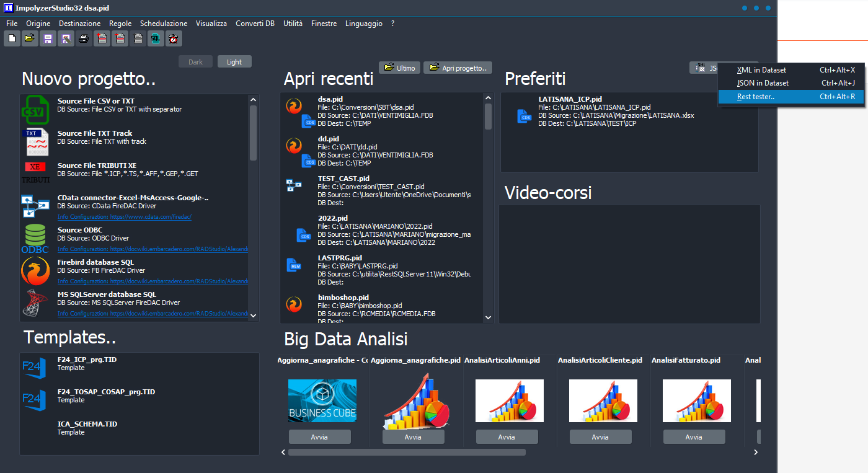
Task: Click the F24_ICP_prg.TID template icon
Action: click(x=34, y=368)
